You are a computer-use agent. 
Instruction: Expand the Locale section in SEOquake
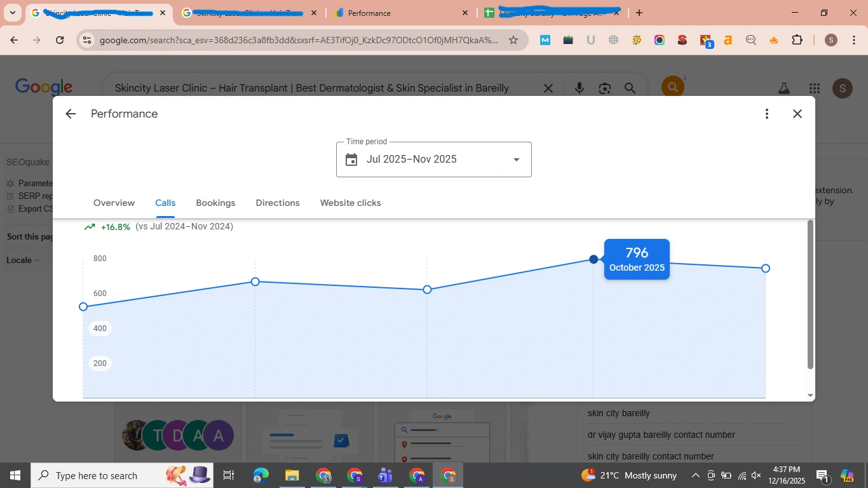coord(23,260)
